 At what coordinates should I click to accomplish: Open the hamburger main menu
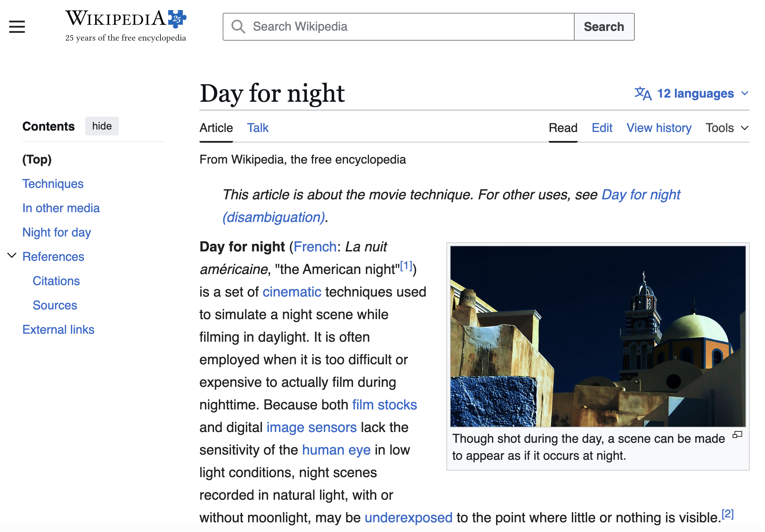17,27
